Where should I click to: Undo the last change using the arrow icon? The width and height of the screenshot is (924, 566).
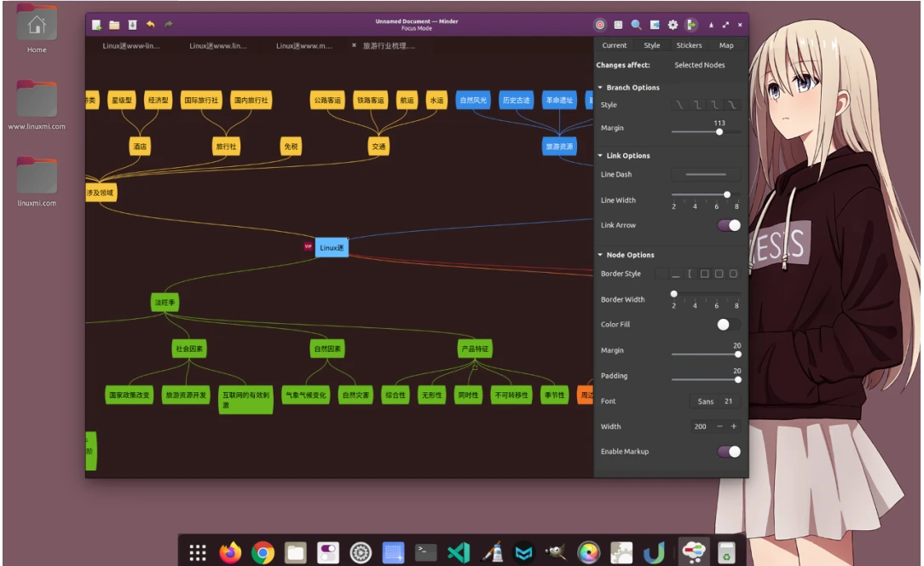tap(151, 25)
